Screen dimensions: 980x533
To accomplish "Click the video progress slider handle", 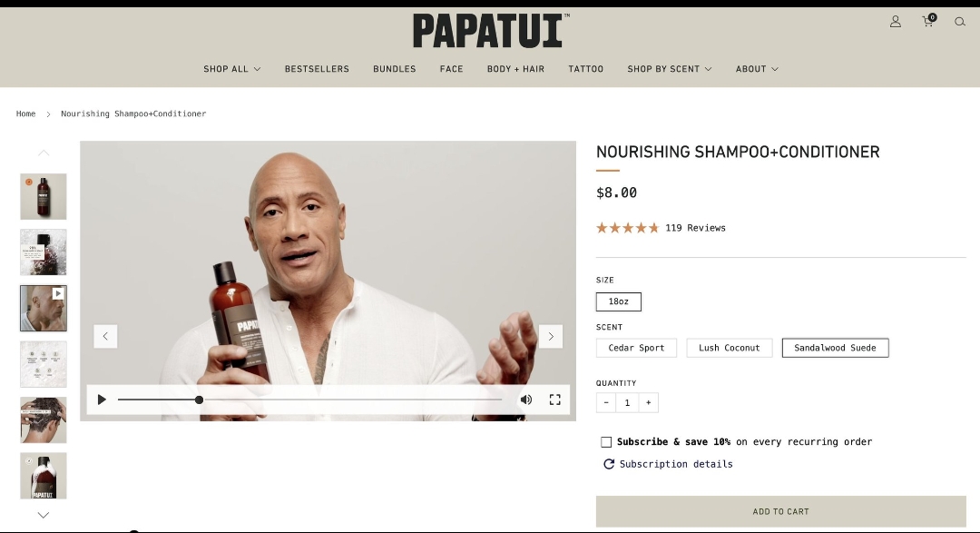I will click(199, 400).
